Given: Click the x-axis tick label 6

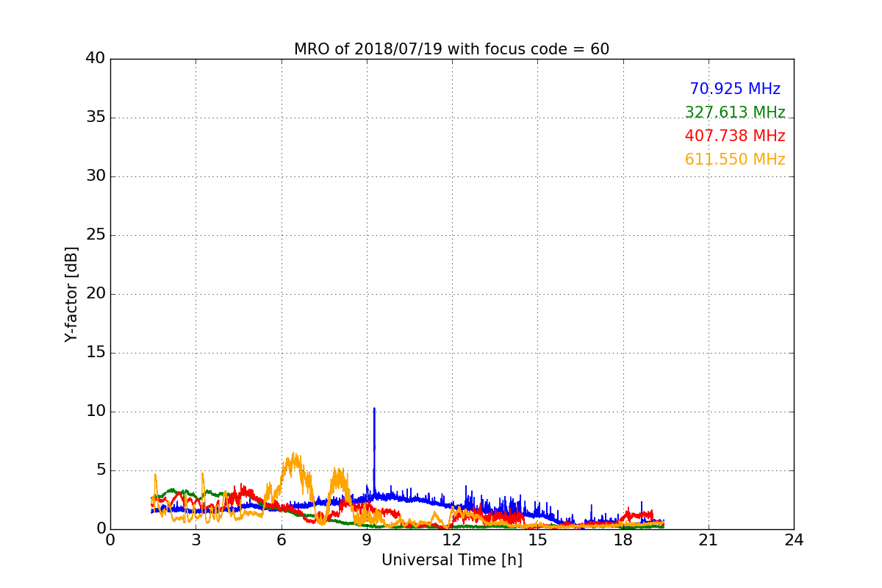Looking at the screenshot, I should (281, 540).
